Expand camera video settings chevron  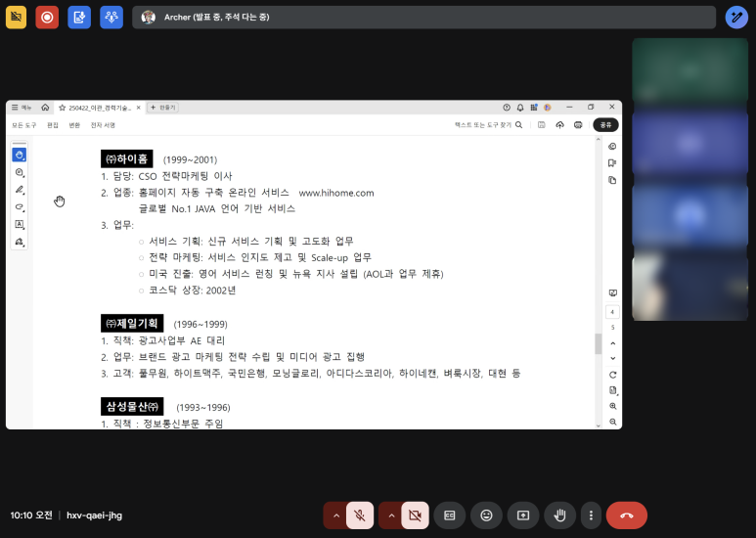click(x=391, y=516)
